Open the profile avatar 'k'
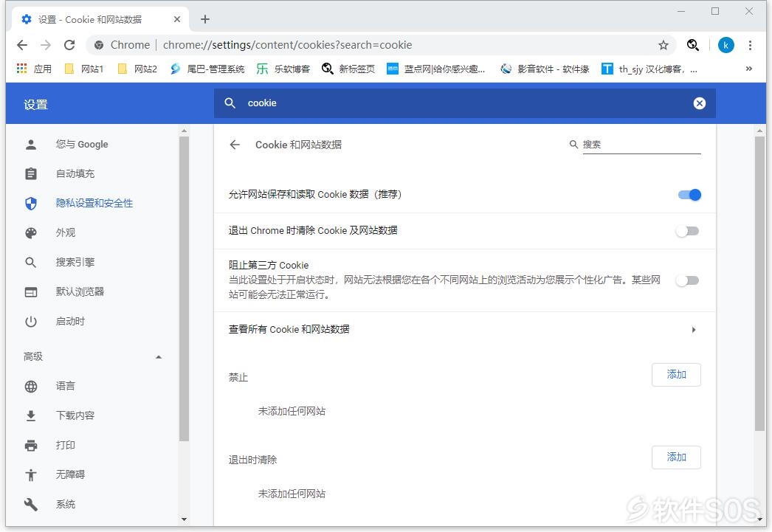Viewport: 772px width, 532px height. click(x=726, y=45)
